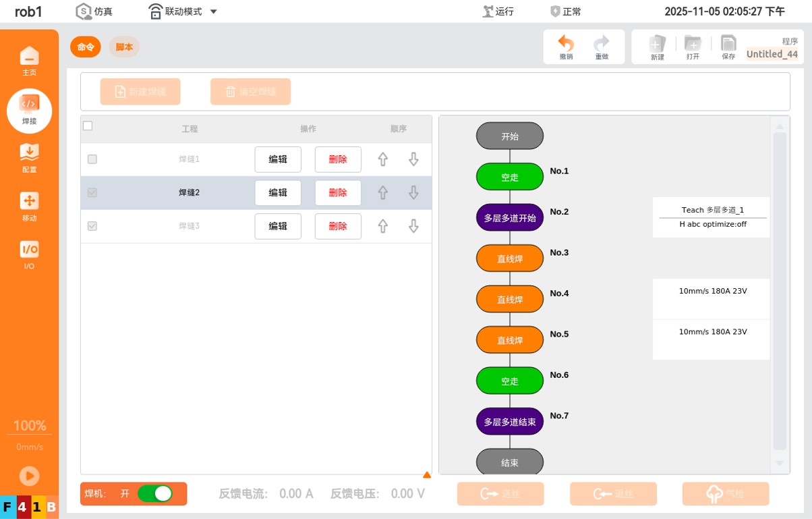
Task: Select the 命令 command tab
Action: tap(86, 47)
